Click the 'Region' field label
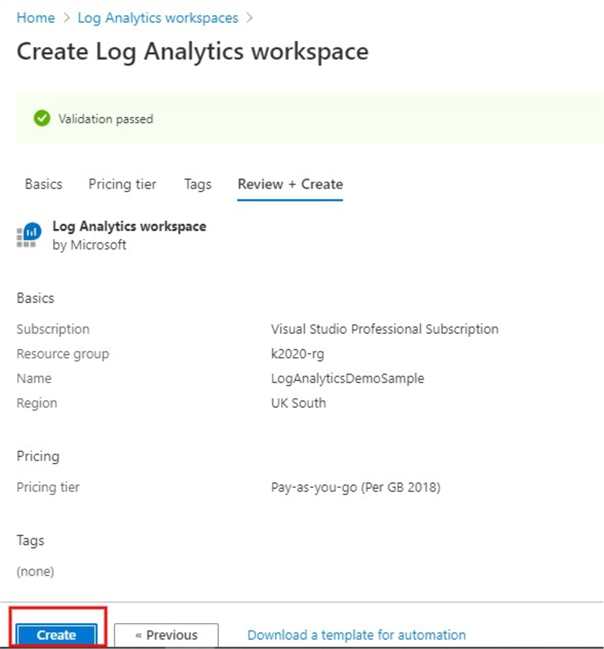The image size is (604, 649). click(37, 403)
